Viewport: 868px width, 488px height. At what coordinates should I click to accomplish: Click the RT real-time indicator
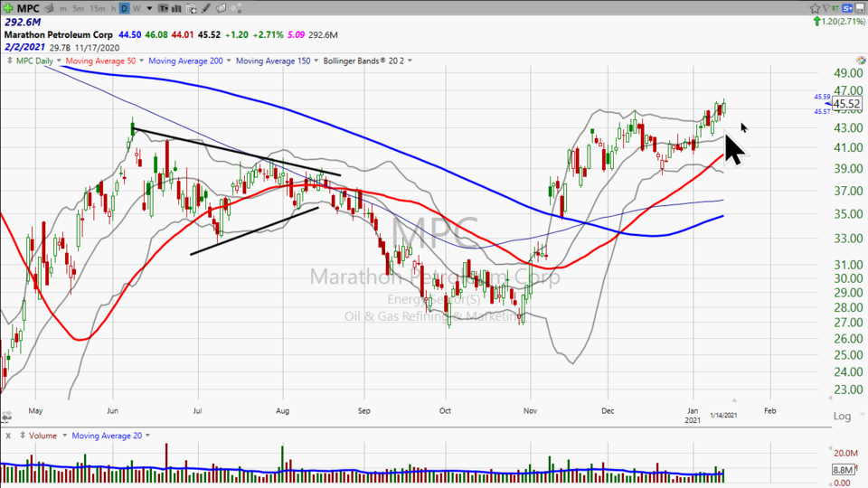tap(835, 8)
